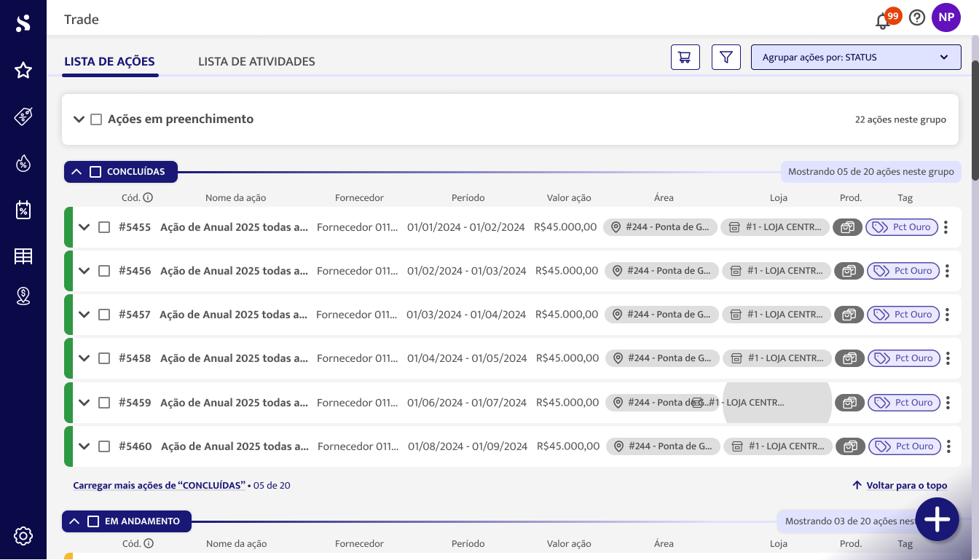
Task: Click action name of #5459
Action: pyautogui.click(x=235, y=403)
